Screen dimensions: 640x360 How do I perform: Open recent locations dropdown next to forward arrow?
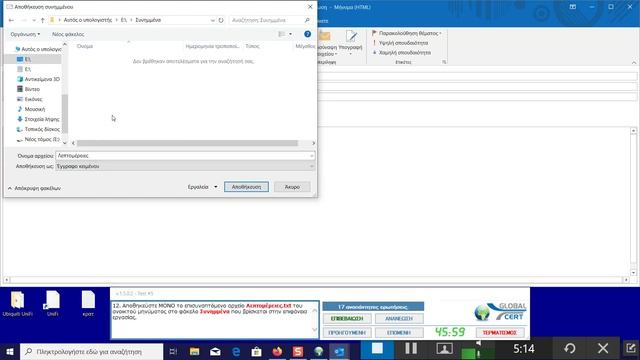tap(34, 20)
